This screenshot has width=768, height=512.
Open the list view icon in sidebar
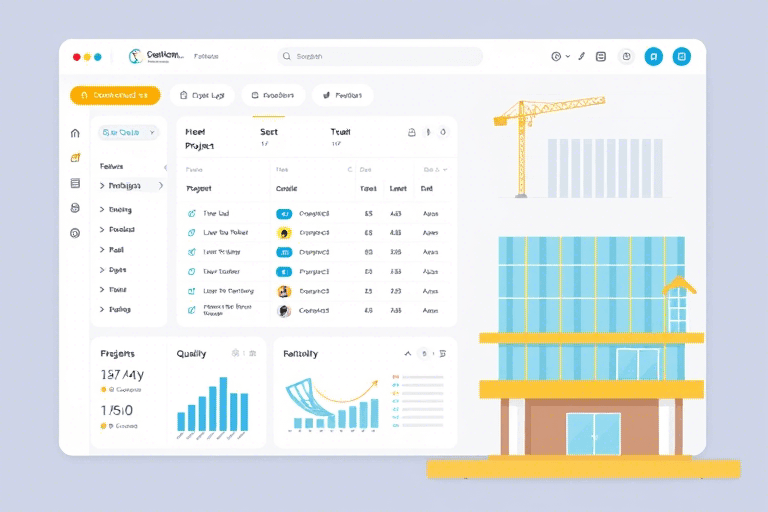pos(75,183)
